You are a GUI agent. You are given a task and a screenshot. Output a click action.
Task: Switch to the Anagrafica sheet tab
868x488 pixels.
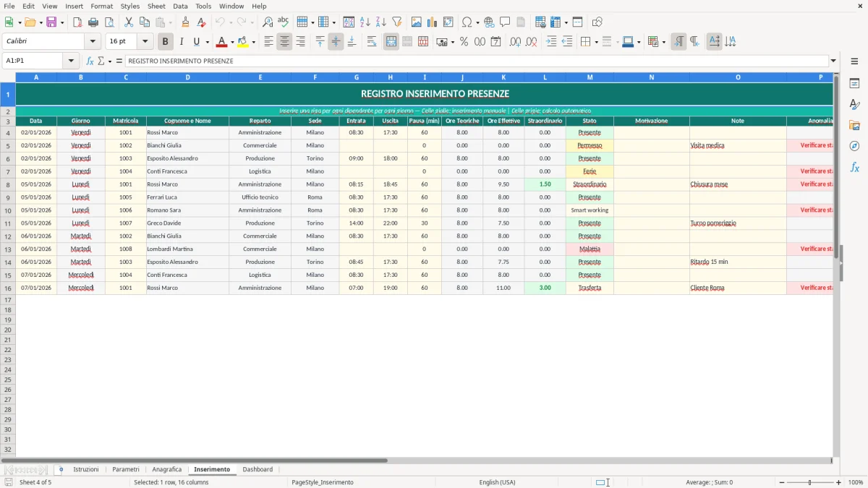167,469
